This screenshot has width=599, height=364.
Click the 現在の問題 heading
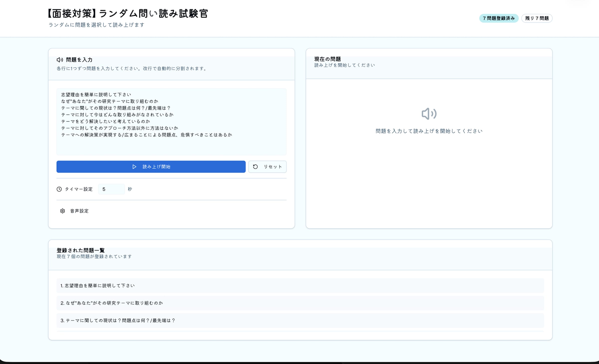327,59
